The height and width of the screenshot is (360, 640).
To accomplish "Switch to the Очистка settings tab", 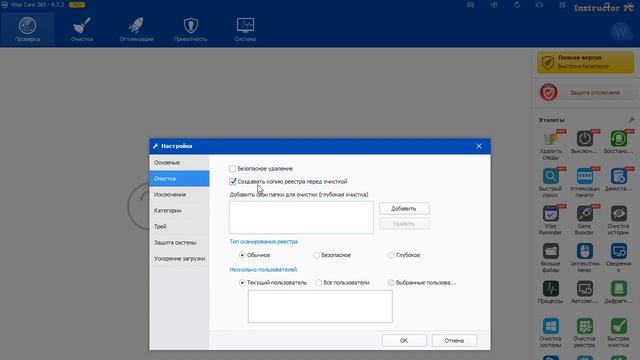I will (179, 178).
